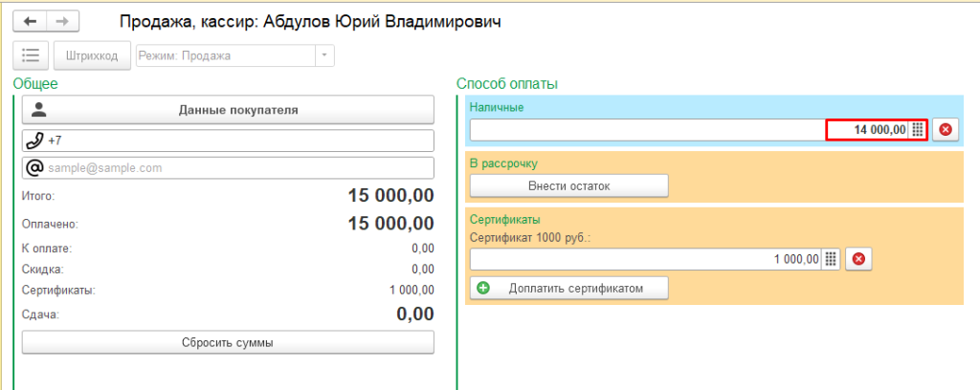Open the list menu icon beside Штрихкод

[31, 55]
